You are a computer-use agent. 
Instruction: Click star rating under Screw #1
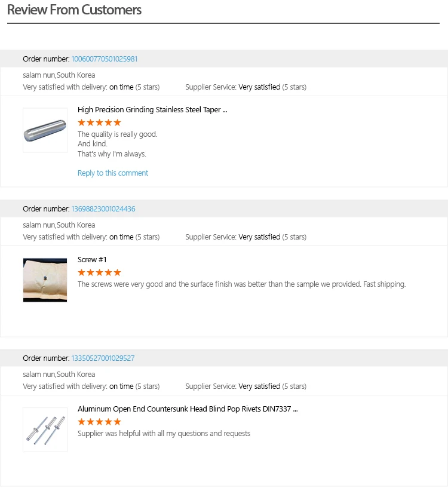tap(99, 272)
